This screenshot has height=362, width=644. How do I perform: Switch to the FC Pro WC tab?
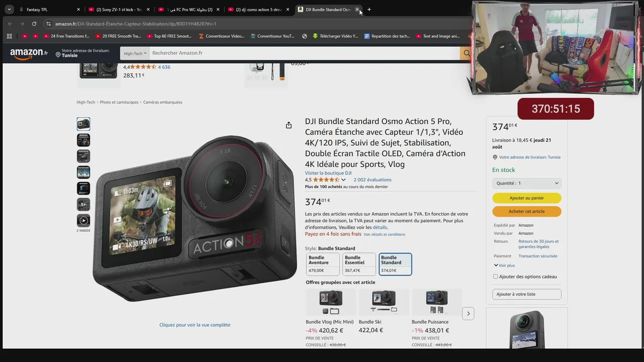pyautogui.click(x=189, y=10)
